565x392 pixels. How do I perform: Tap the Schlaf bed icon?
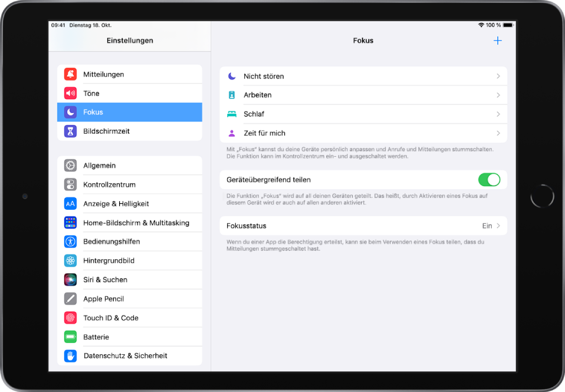(232, 114)
